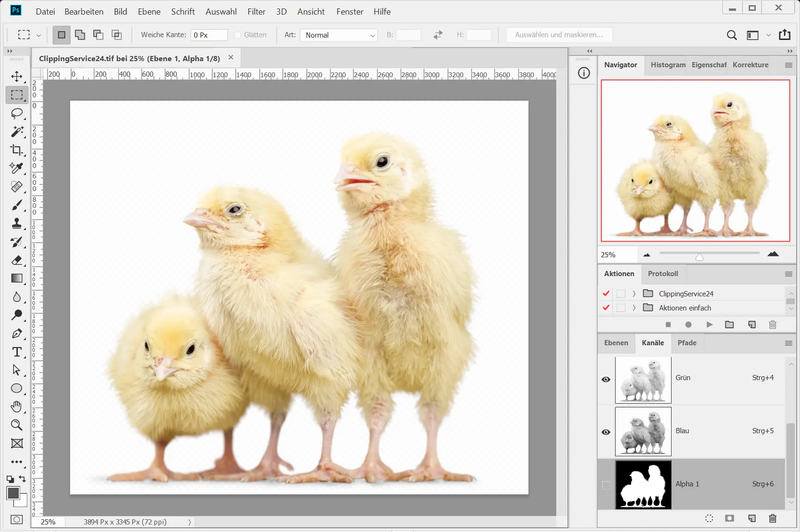Open the Filter menu

(256, 12)
